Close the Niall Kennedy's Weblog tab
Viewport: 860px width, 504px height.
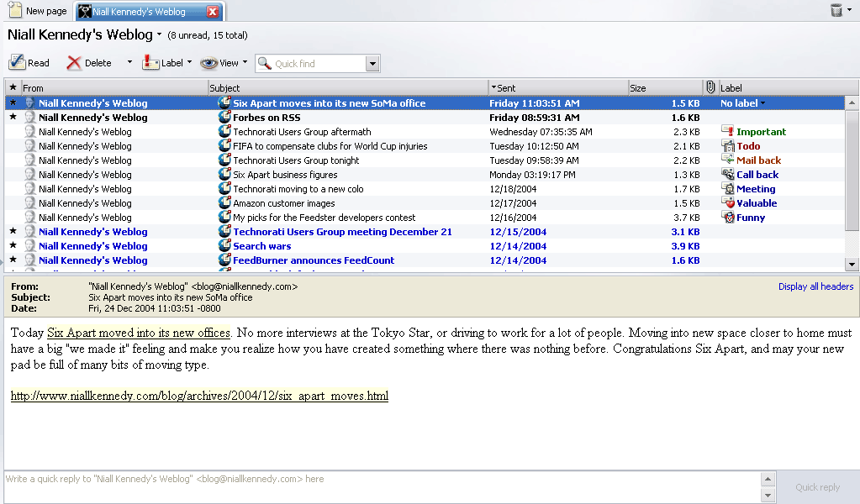[213, 12]
